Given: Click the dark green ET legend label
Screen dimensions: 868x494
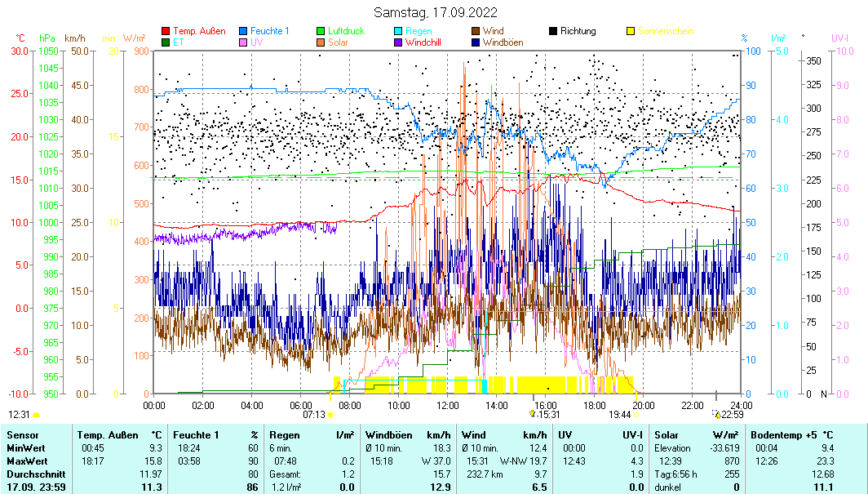Looking at the screenshot, I should pyautogui.click(x=178, y=42).
